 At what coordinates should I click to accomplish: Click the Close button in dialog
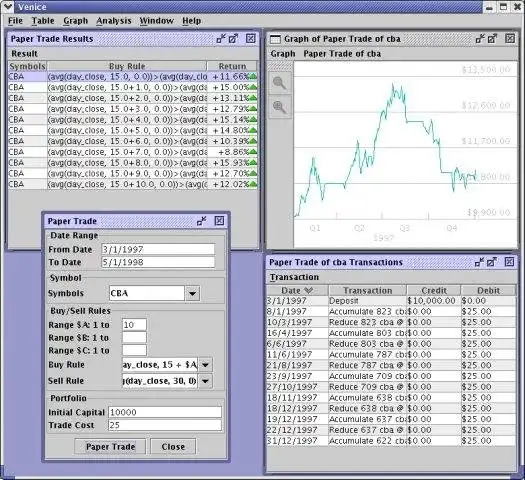click(173, 447)
